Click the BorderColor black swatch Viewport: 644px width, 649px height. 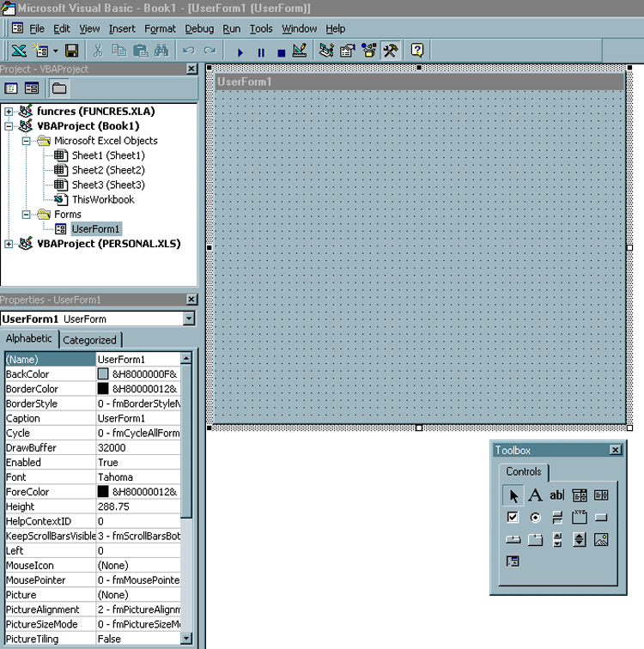pyautogui.click(x=103, y=389)
